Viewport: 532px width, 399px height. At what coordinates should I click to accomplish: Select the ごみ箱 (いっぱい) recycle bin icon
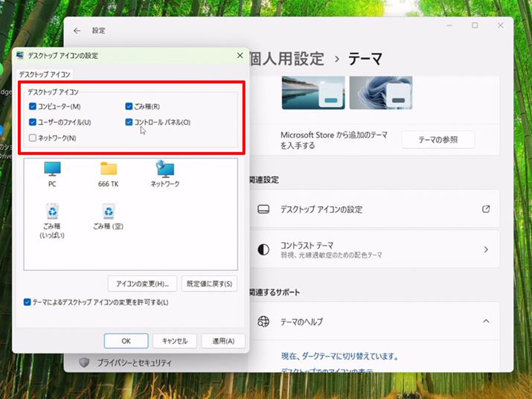pyautogui.click(x=52, y=211)
